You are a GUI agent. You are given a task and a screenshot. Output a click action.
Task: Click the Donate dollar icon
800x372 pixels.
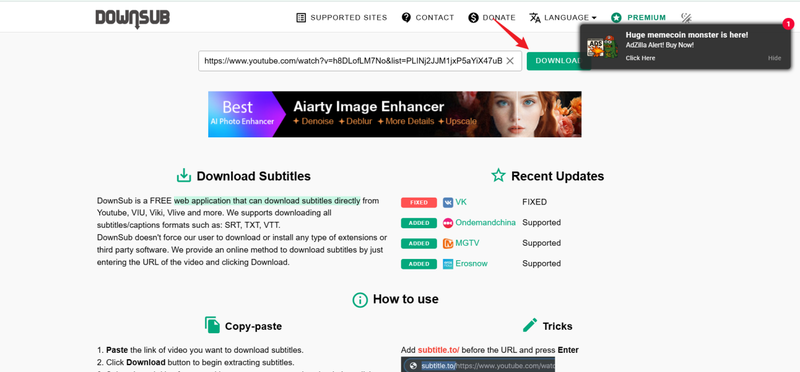[473, 18]
